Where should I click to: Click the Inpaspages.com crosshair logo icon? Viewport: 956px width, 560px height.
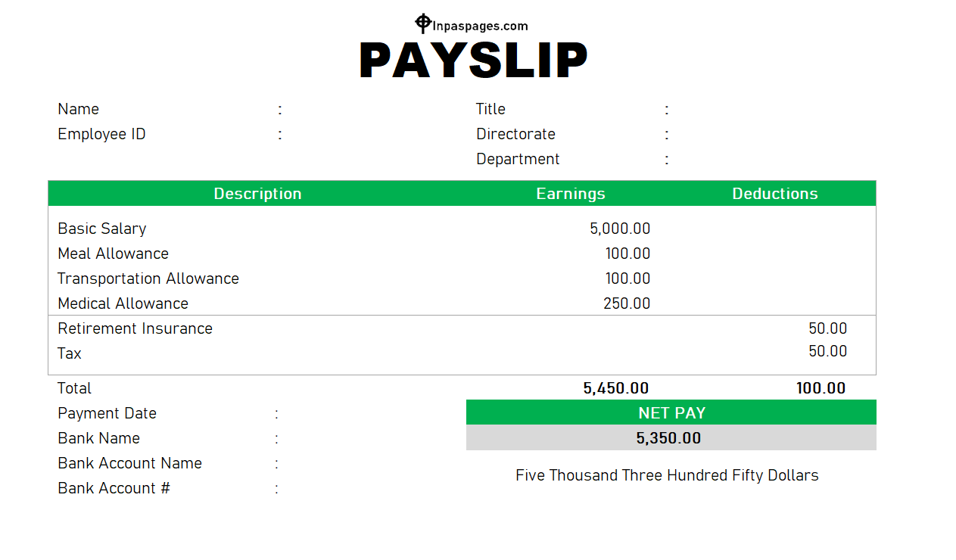(423, 23)
